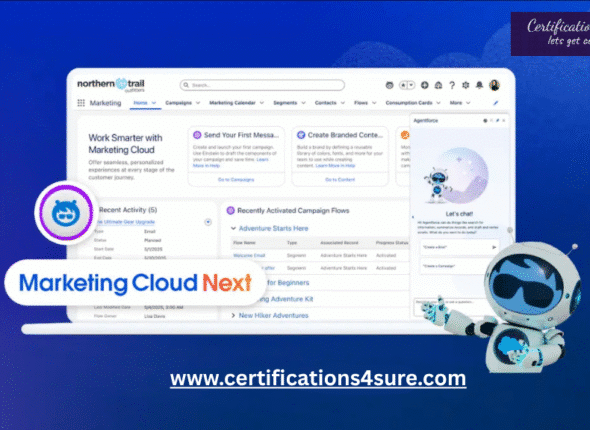590x430 pixels.
Task: Expand the Segments tab chevron
Action: point(303,103)
